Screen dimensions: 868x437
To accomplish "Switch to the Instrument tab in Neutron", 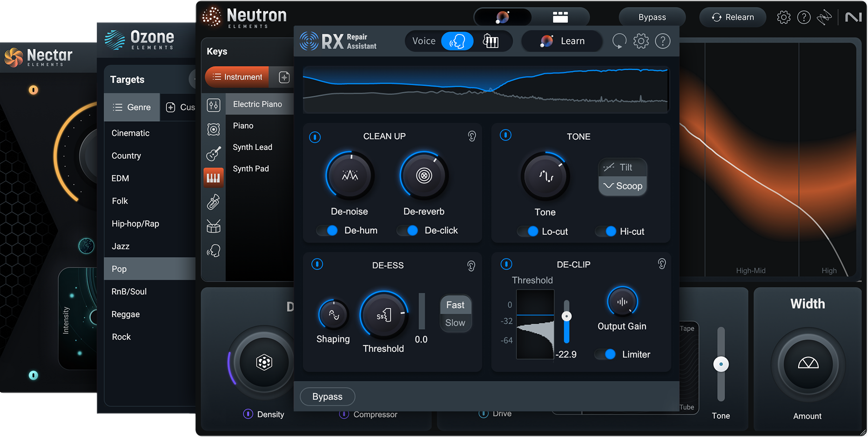I will pos(236,77).
